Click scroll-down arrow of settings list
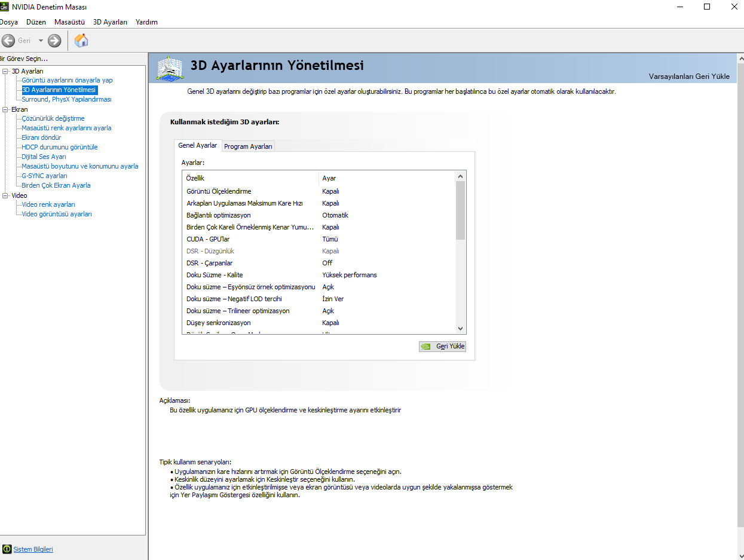The height and width of the screenshot is (560, 744). tap(460, 329)
